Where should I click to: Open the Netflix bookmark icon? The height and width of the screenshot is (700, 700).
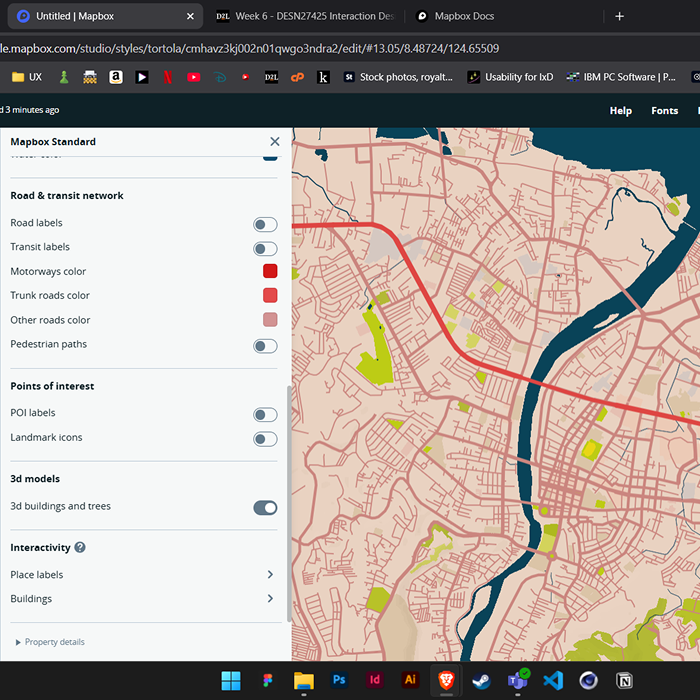tap(168, 77)
